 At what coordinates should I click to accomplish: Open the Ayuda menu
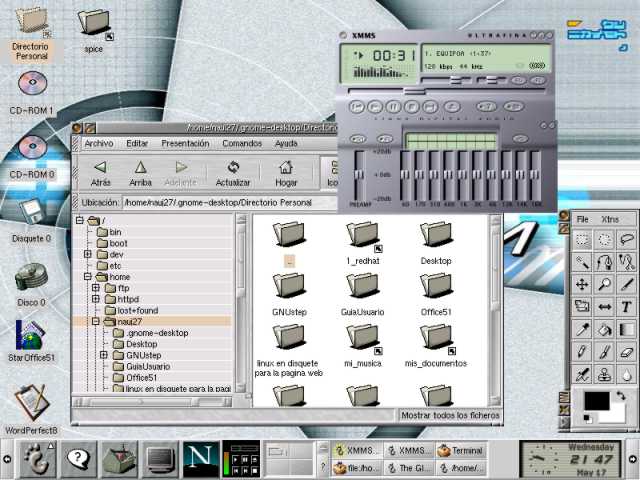tap(286, 144)
